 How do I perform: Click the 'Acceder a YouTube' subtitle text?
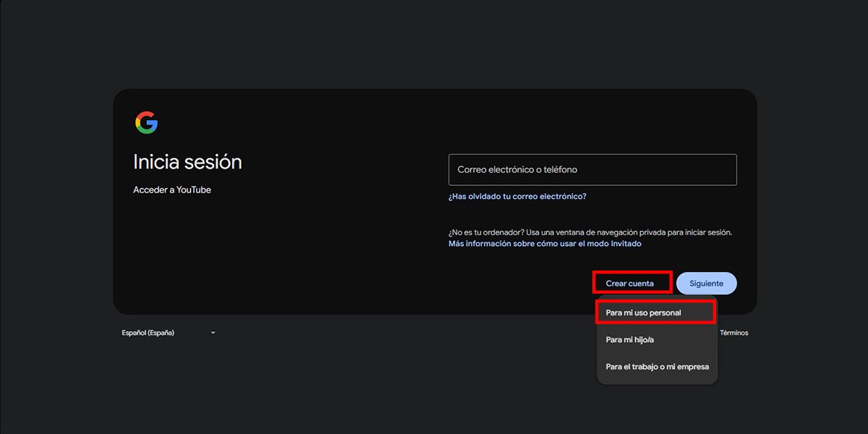[x=172, y=190]
